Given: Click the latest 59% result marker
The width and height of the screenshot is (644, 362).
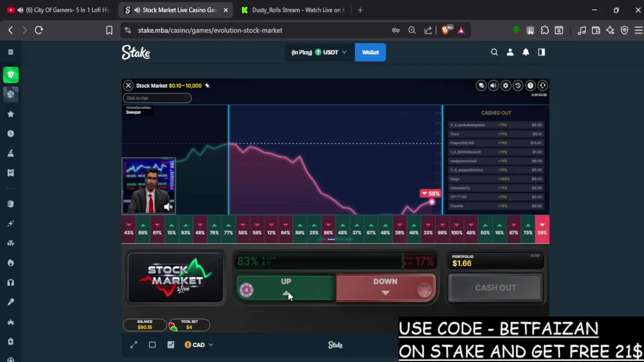Looking at the screenshot, I should (x=542, y=229).
